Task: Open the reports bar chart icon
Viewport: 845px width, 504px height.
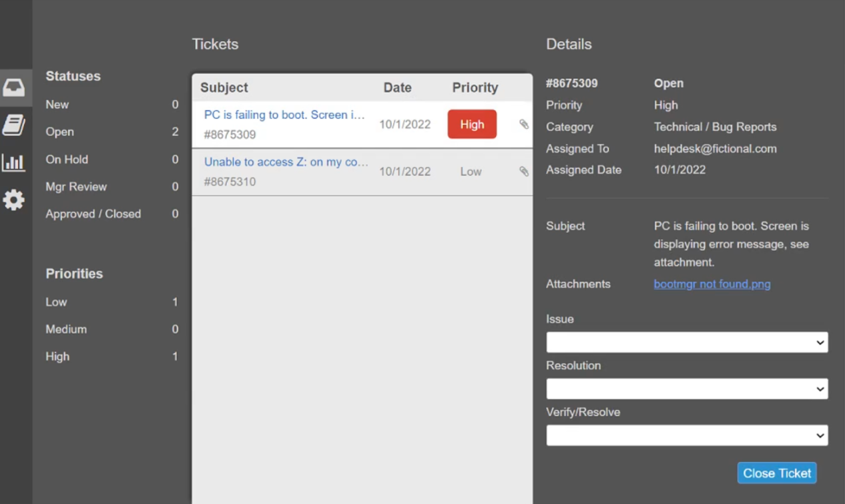Action: point(14,162)
